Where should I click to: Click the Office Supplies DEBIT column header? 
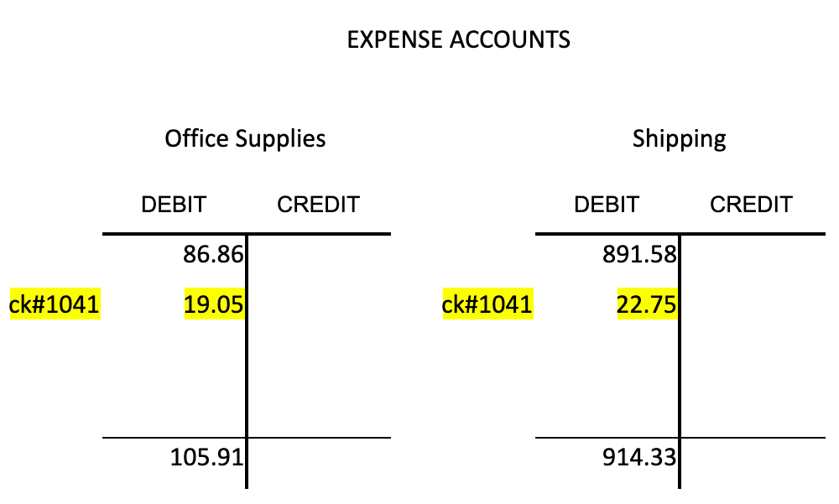pos(174,205)
